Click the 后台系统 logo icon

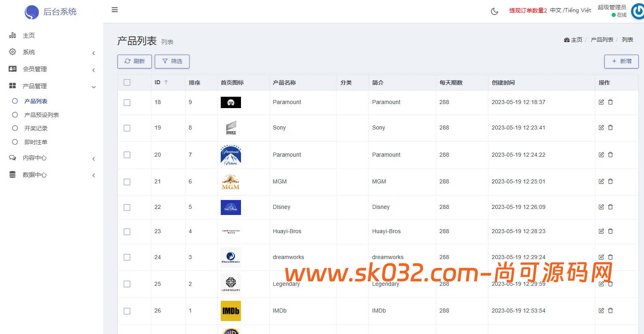32,12
